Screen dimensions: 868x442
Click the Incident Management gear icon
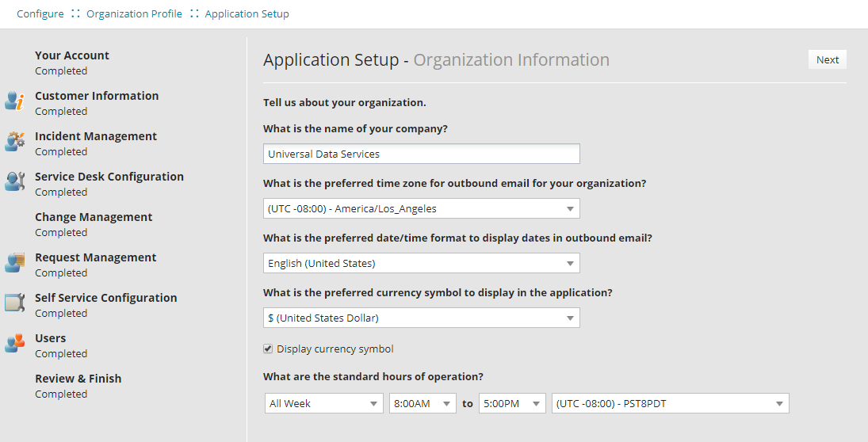point(14,142)
